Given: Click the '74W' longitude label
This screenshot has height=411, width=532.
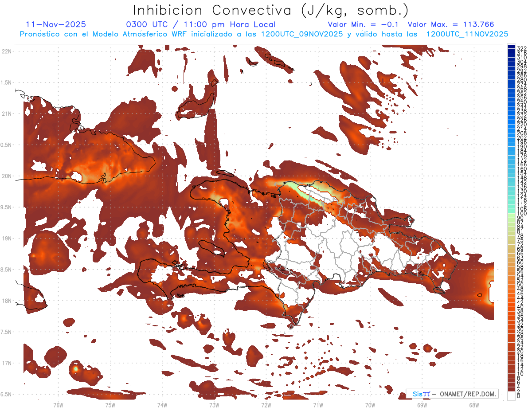Looking at the screenshot, I should click(x=162, y=405).
